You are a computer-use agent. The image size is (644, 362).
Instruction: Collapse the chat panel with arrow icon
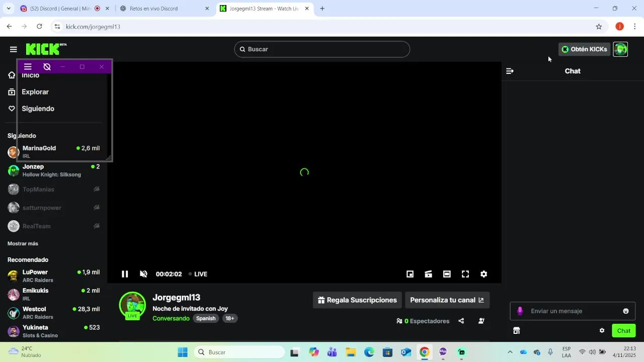tap(510, 71)
